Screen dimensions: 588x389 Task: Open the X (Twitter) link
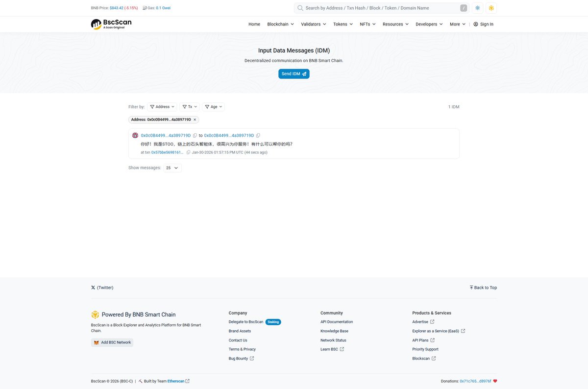[x=102, y=288]
